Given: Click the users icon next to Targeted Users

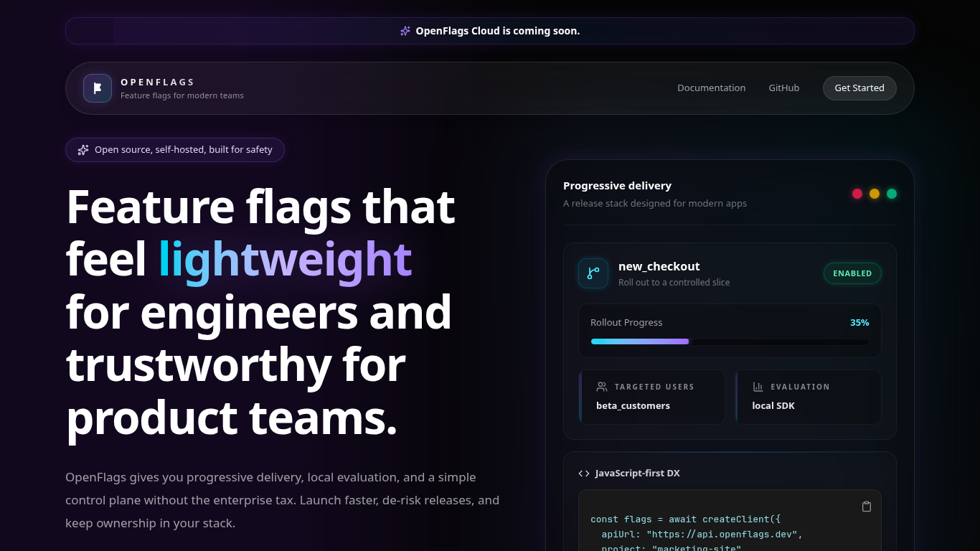Looking at the screenshot, I should (x=602, y=387).
